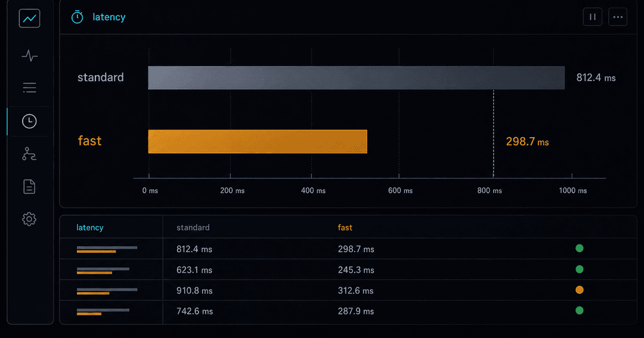This screenshot has height=338, width=644.
Task: Select the pulse activity icon in sidebar
Action: click(x=30, y=55)
